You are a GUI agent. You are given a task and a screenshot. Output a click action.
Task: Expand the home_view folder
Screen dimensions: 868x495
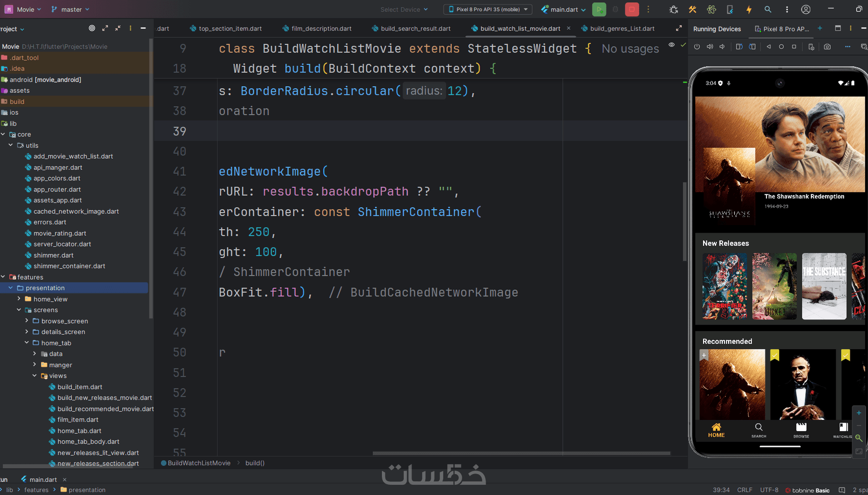pyautogui.click(x=19, y=299)
